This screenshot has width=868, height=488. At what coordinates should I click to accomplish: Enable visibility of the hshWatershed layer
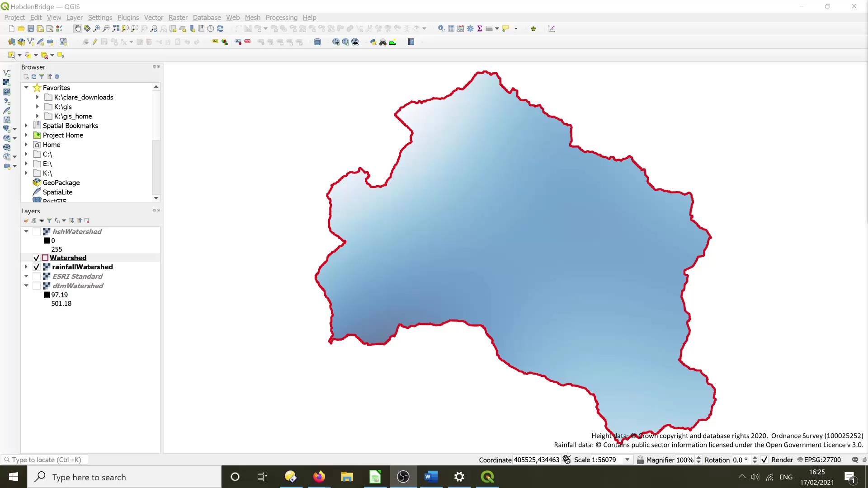[37, 231]
